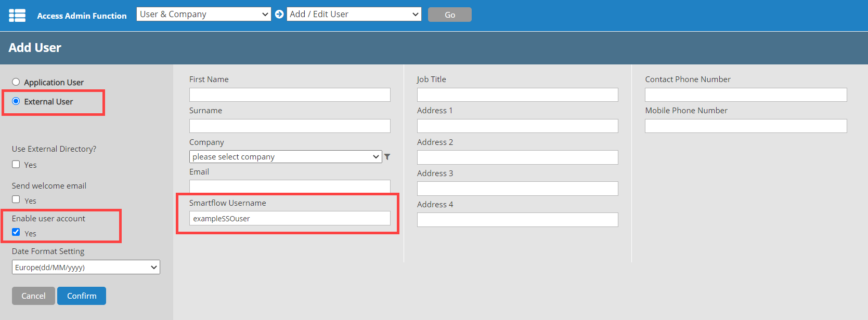Expand the Date Format Setting dropdown
The image size is (868, 320).
click(86, 267)
